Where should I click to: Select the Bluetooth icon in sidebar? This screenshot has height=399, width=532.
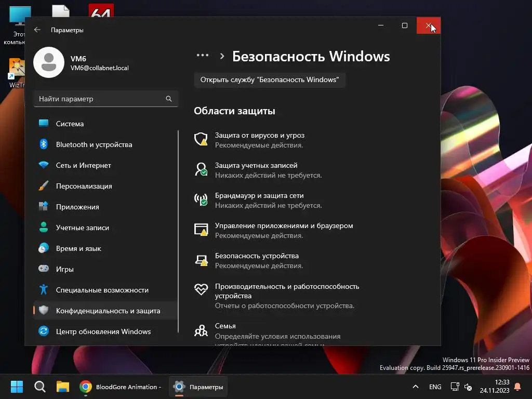(x=44, y=144)
